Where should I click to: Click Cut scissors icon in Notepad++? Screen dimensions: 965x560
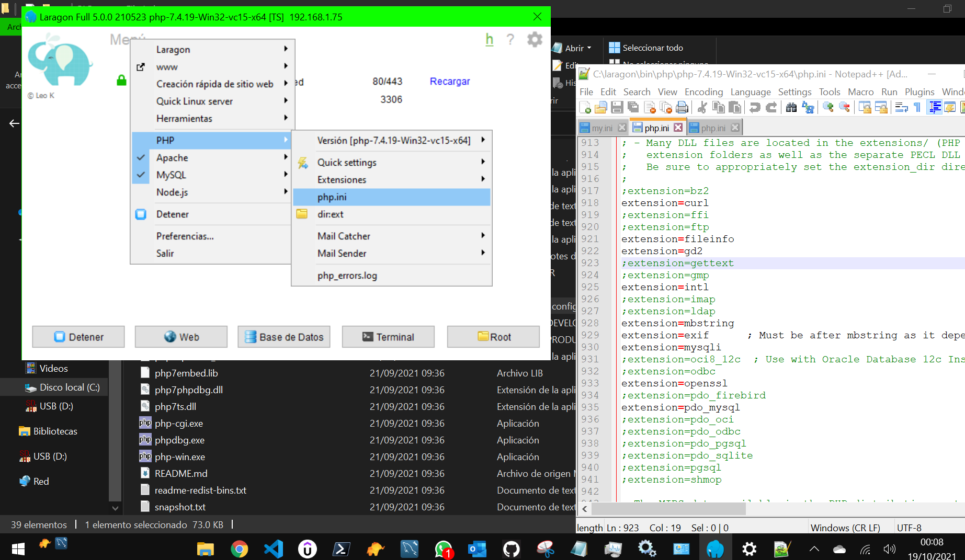702,108
